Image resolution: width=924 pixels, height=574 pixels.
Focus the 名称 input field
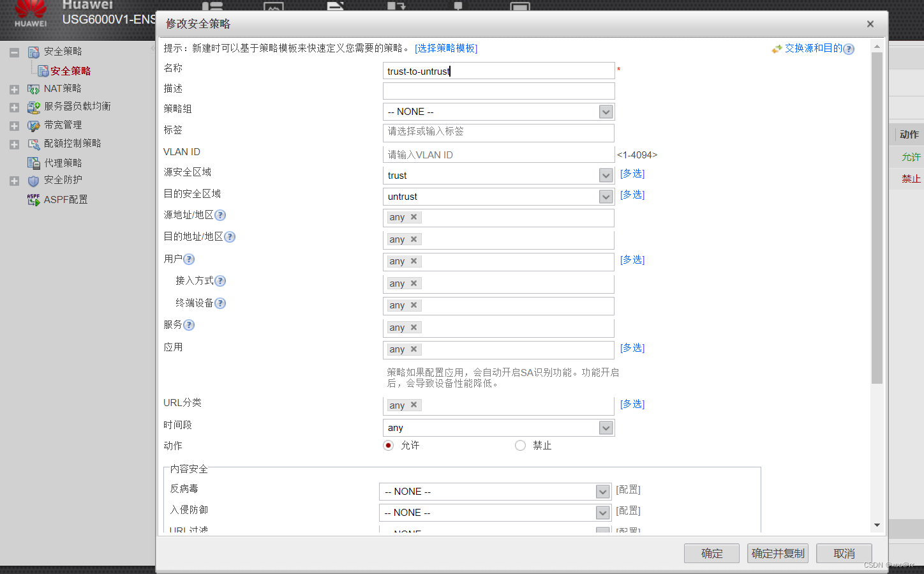499,71
